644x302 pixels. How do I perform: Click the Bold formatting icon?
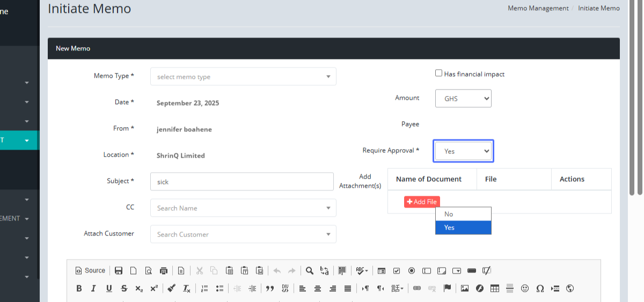[x=79, y=289]
